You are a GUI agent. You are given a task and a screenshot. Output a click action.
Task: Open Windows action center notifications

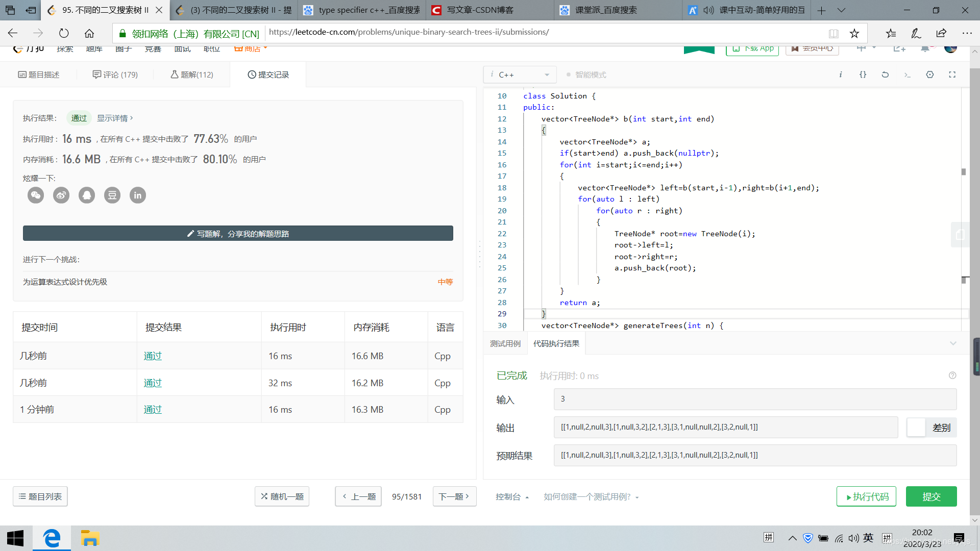tap(959, 538)
